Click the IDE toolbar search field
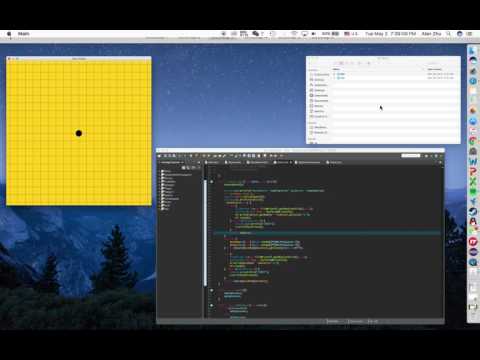 point(411,156)
